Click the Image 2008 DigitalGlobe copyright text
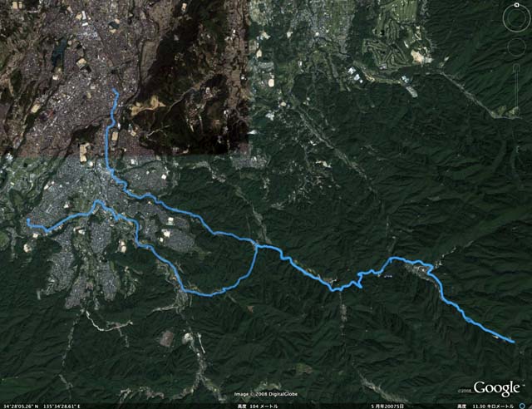This screenshot has height=409, width=532. tap(266, 394)
